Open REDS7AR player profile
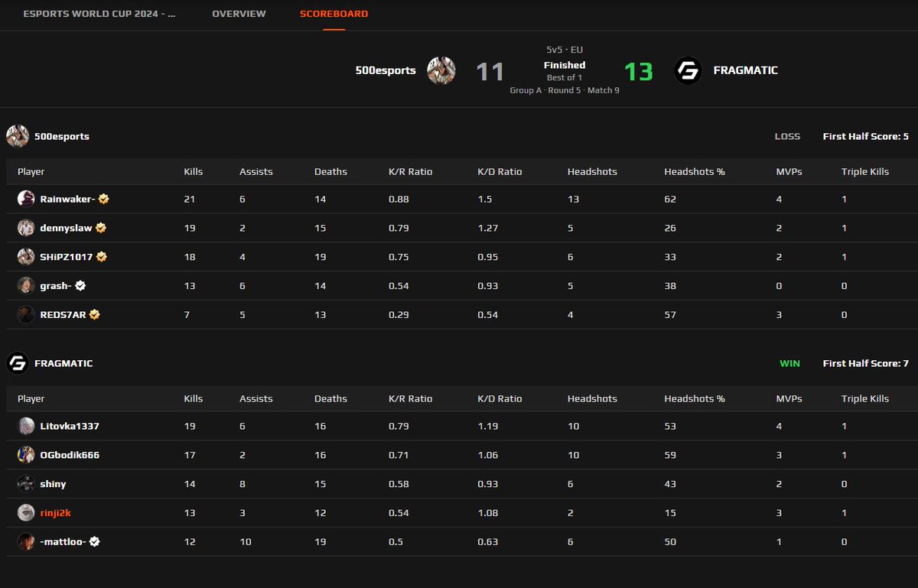Image resolution: width=918 pixels, height=588 pixels. (x=63, y=314)
